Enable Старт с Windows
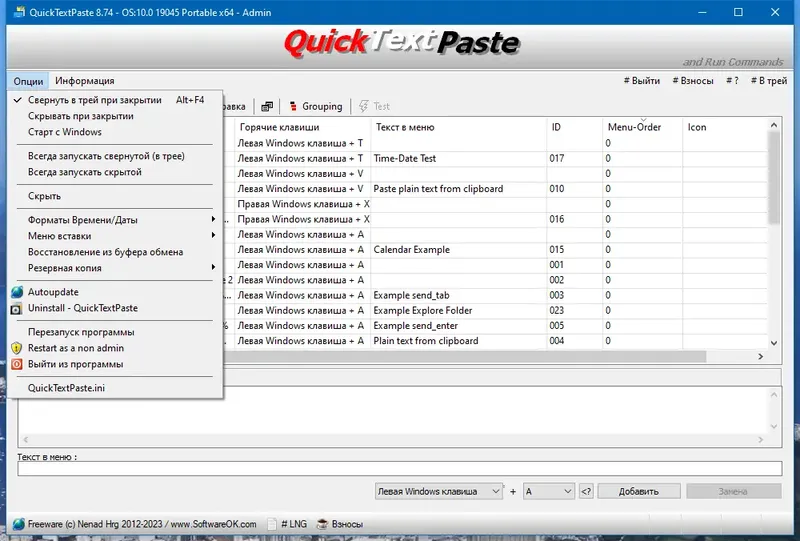This screenshot has height=541, width=800. [116, 132]
